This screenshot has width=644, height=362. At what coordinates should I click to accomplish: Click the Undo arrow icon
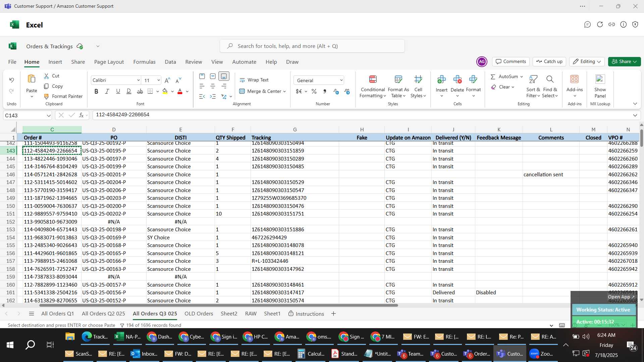click(x=11, y=80)
